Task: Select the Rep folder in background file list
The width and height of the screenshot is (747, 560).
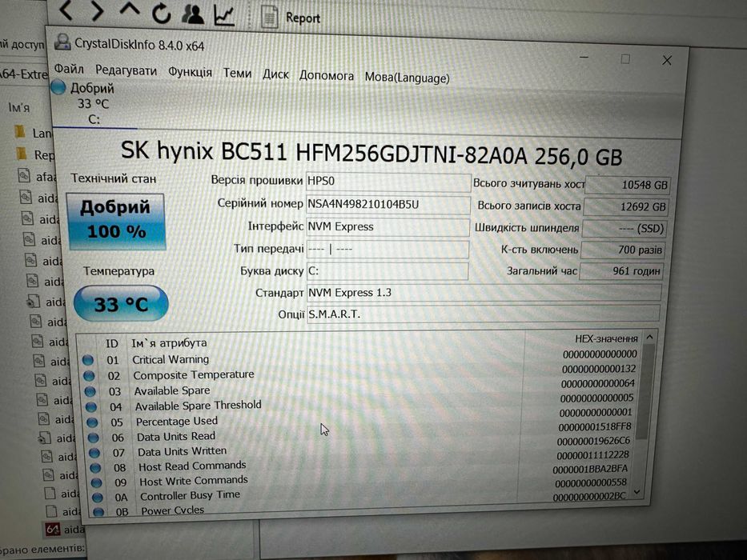Action: click(35, 154)
